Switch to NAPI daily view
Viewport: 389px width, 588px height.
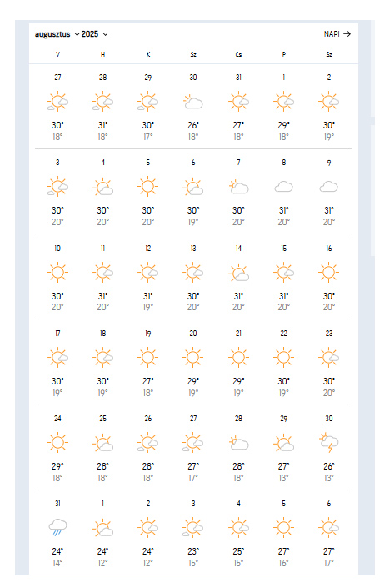click(337, 33)
